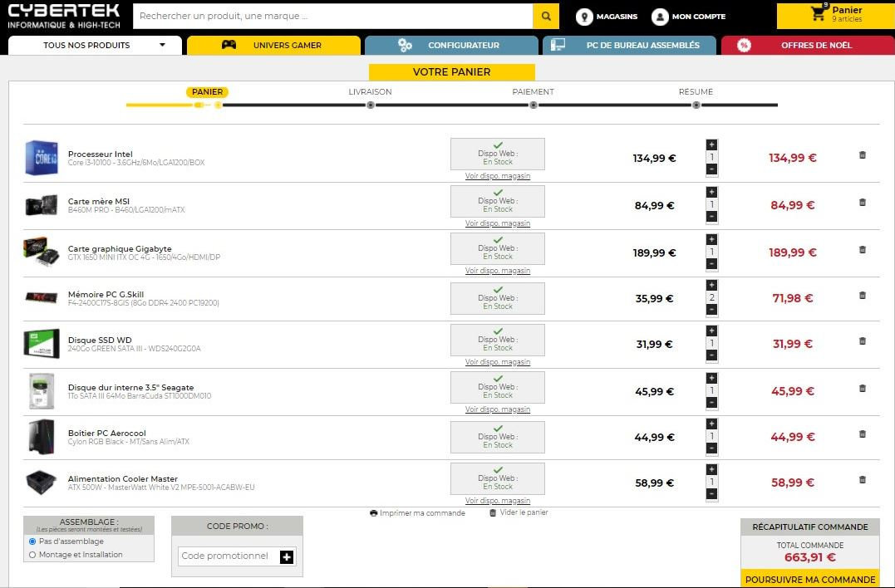Open Offres de Noël tab
Screen dimensions: 895x588
[x=808, y=45]
